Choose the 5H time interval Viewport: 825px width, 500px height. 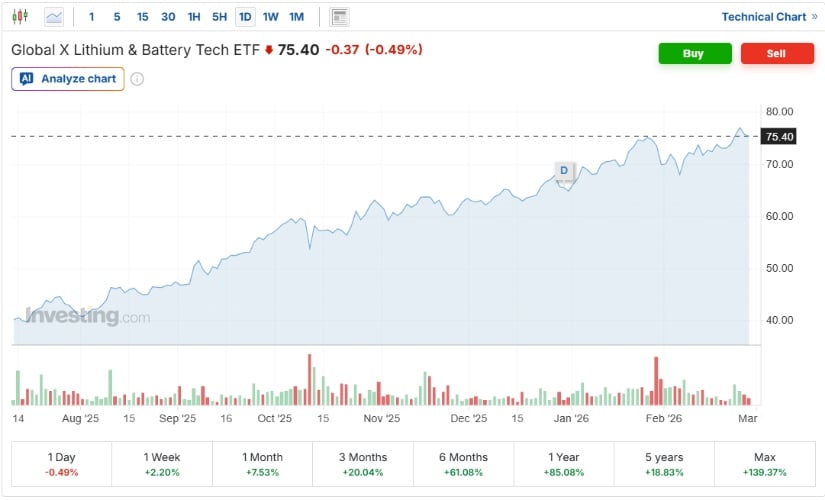219,16
